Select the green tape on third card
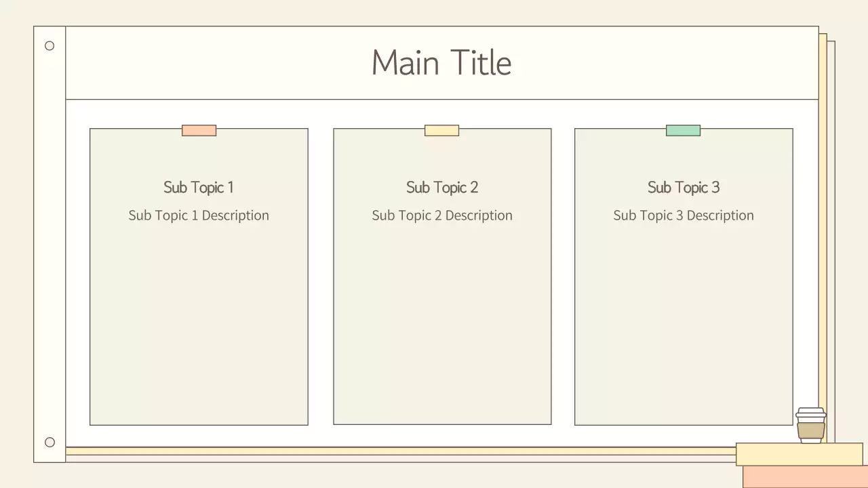The image size is (868, 488). pos(683,131)
